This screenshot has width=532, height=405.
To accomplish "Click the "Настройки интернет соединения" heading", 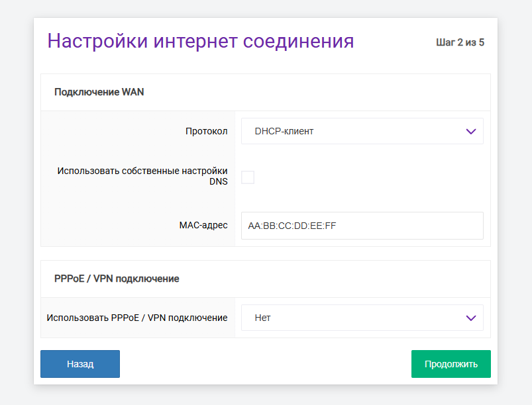I will (200, 41).
